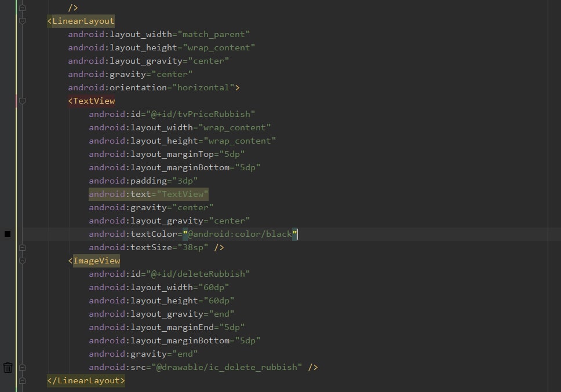Viewport: 561px width, 392px height.
Task: Click layout_height="60dp" attribute line
Action: click(161, 301)
